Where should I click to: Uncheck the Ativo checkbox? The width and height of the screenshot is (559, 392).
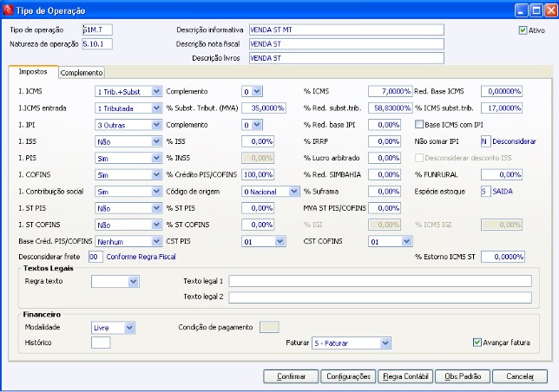click(x=523, y=30)
